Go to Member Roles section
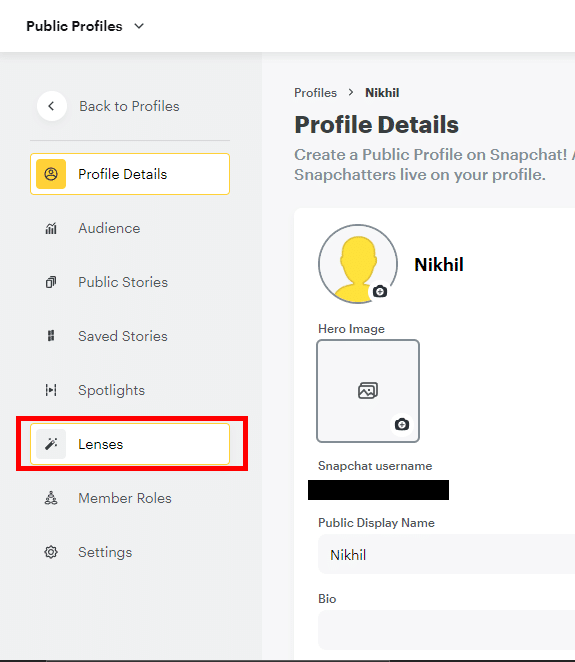This screenshot has height=662, width=575. tap(130, 498)
